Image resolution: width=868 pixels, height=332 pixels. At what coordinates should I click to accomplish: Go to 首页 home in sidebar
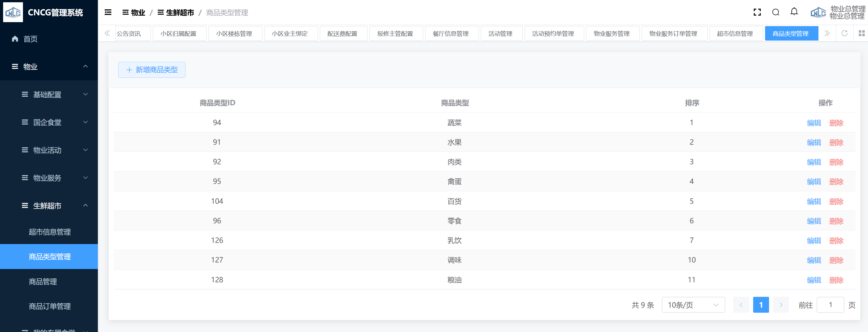click(x=30, y=39)
